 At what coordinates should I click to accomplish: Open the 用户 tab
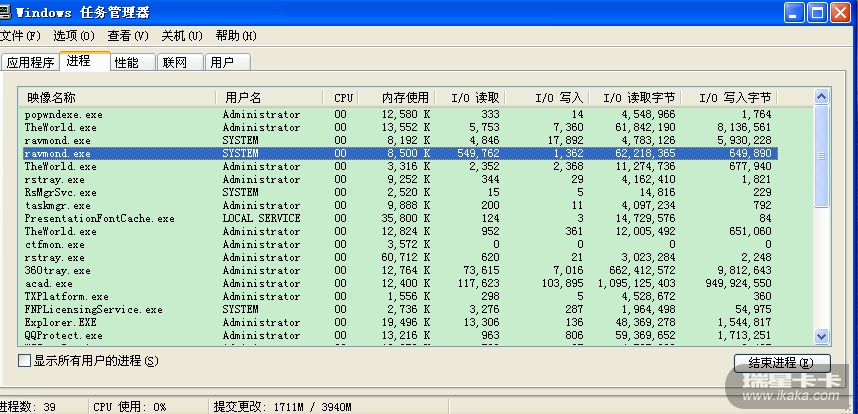click(228, 62)
